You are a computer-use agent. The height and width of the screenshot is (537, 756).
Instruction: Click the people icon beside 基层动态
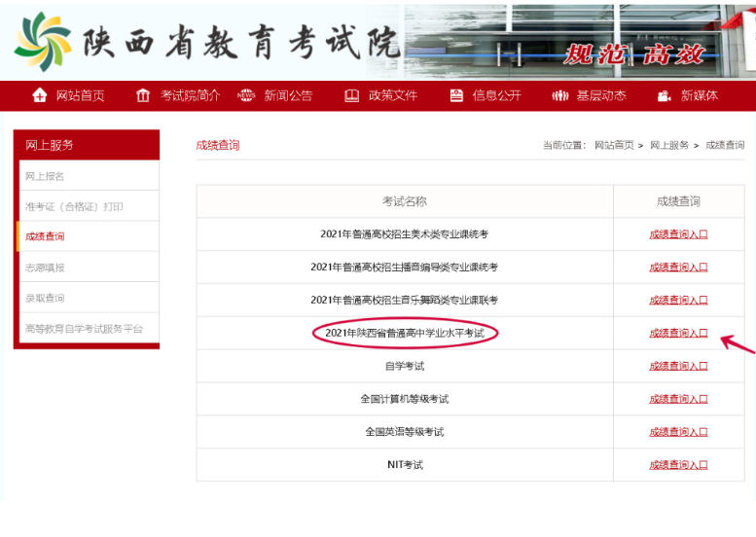[559, 95]
